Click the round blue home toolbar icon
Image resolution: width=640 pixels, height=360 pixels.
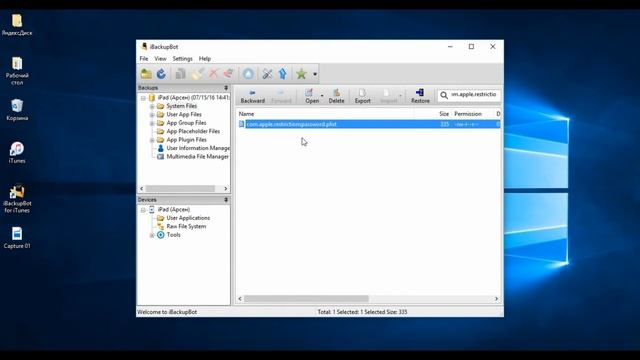[248, 74]
